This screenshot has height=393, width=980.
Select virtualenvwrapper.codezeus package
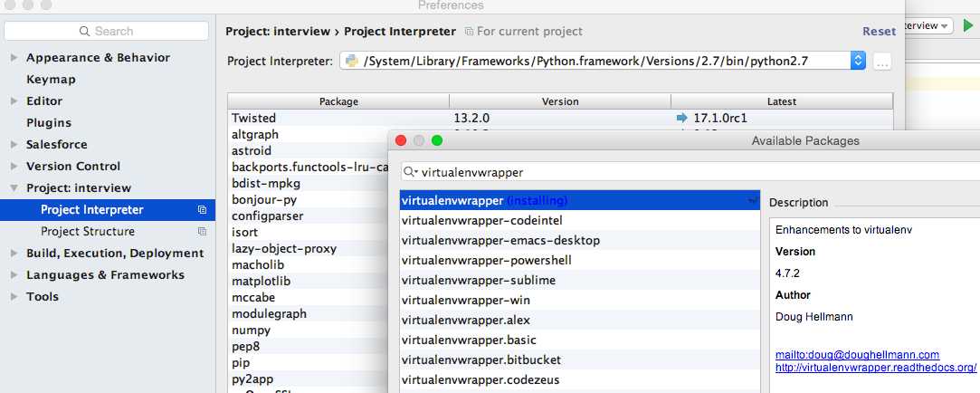click(x=579, y=379)
